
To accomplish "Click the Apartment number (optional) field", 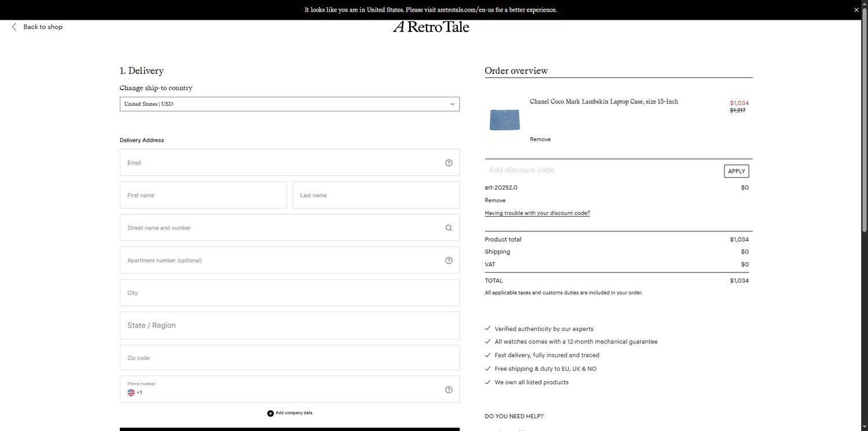I will pos(289,260).
